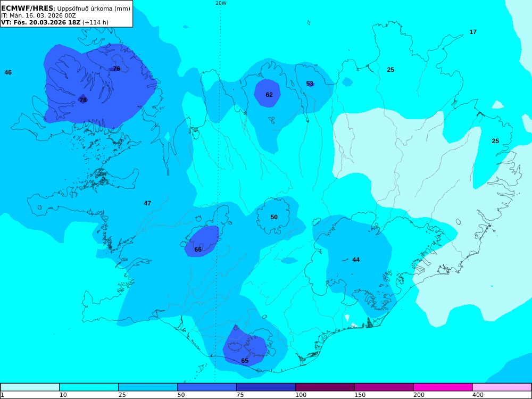This screenshot has height=399, width=532.
Task: Click the ECMWF/HRES title text
Action: (x=27, y=9)
